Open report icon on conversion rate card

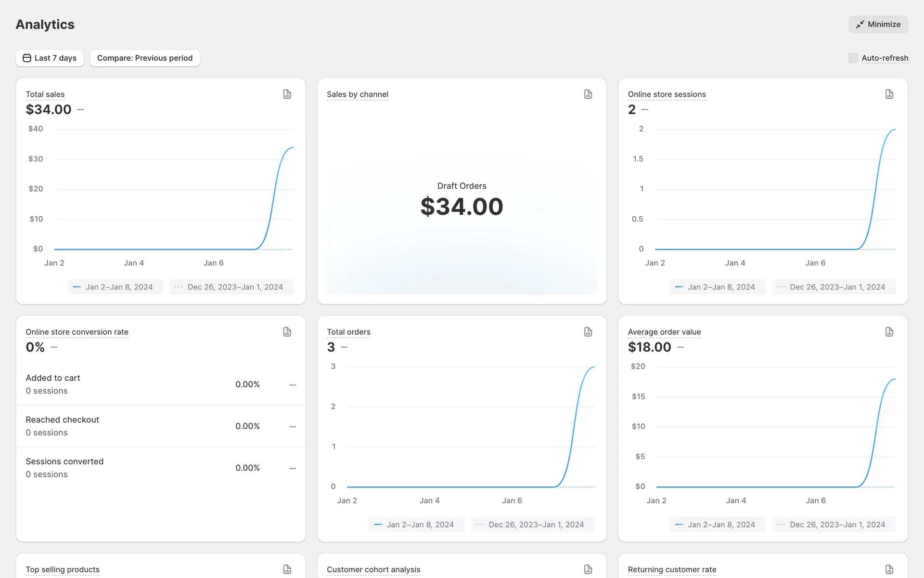click(x=287, y=332)
